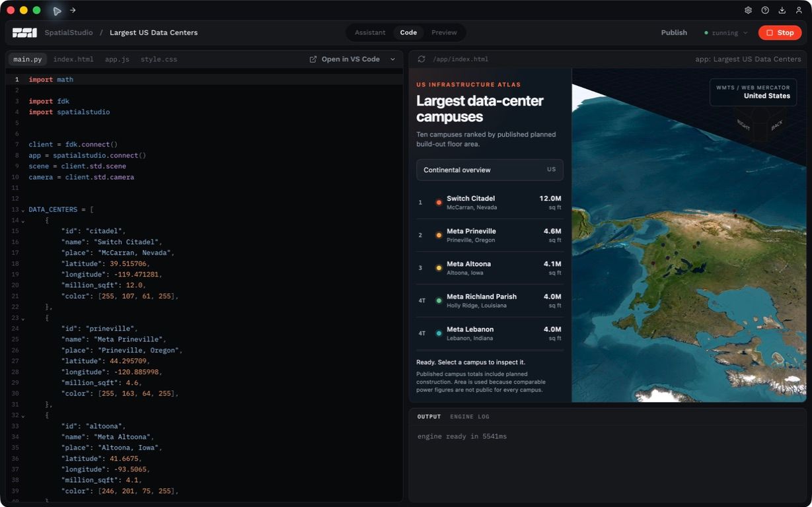Open the index.html file tab
This screenshot has height=507, width=812.
[x=73, y=59]
